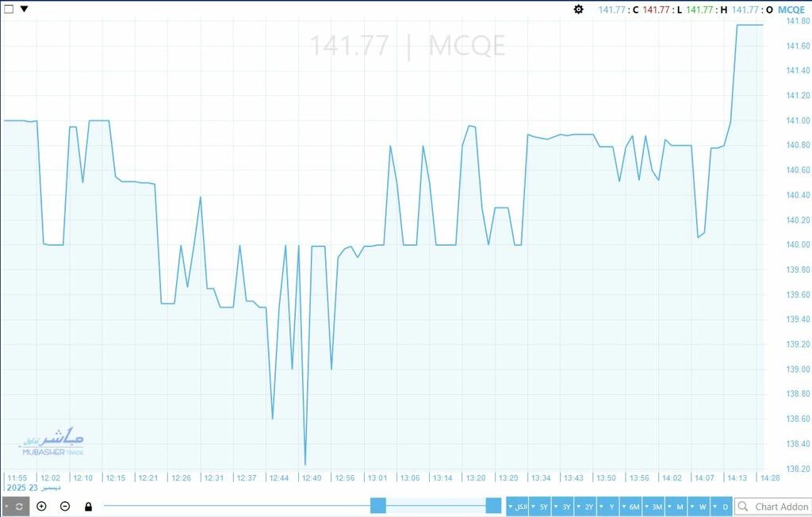Click the Chart Addon search field
The width and height of the screenshot is (812, 517).
coord(777,507)
